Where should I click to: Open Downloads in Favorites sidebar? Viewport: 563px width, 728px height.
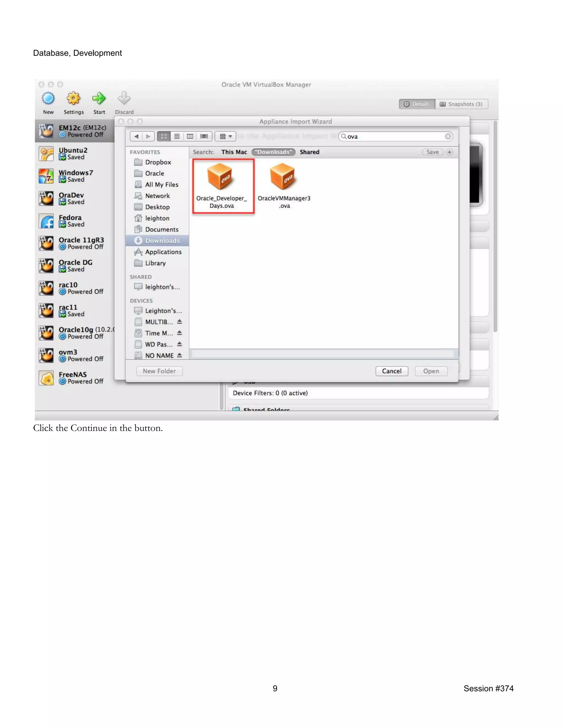point(158,241)
